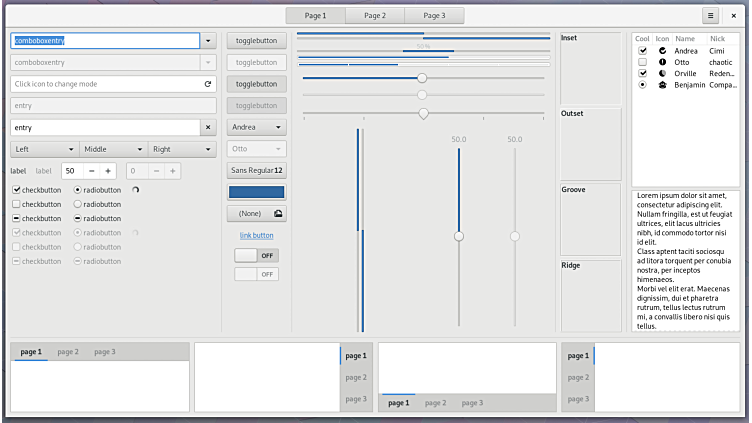
Task: Click the file icon on the (None) chooser
Action: [x=277, y=213]
